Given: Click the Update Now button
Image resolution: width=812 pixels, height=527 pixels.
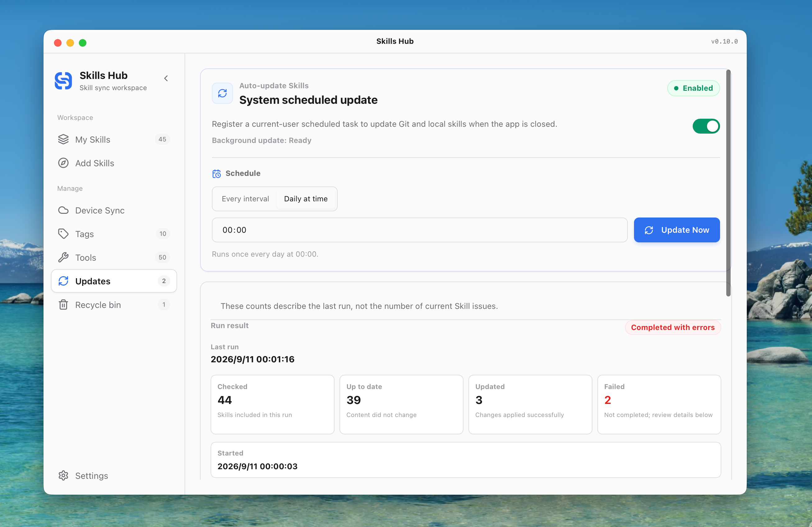Looking at the screenshot, I should [677, 230].
